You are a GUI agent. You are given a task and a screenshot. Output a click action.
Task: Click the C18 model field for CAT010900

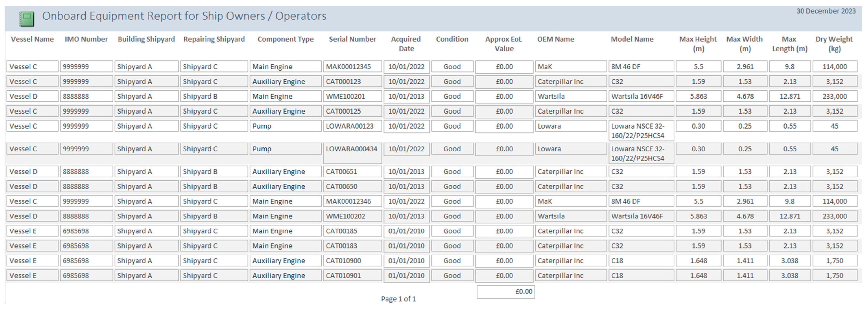641,261
